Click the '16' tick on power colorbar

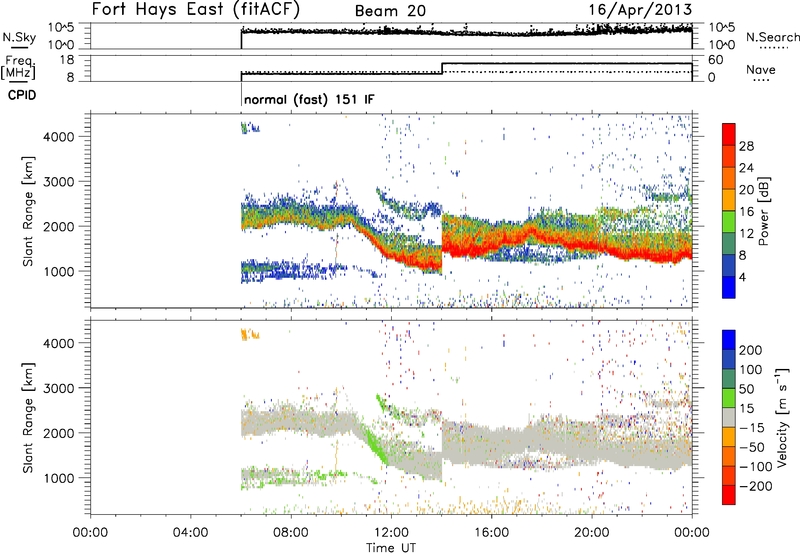746,212
